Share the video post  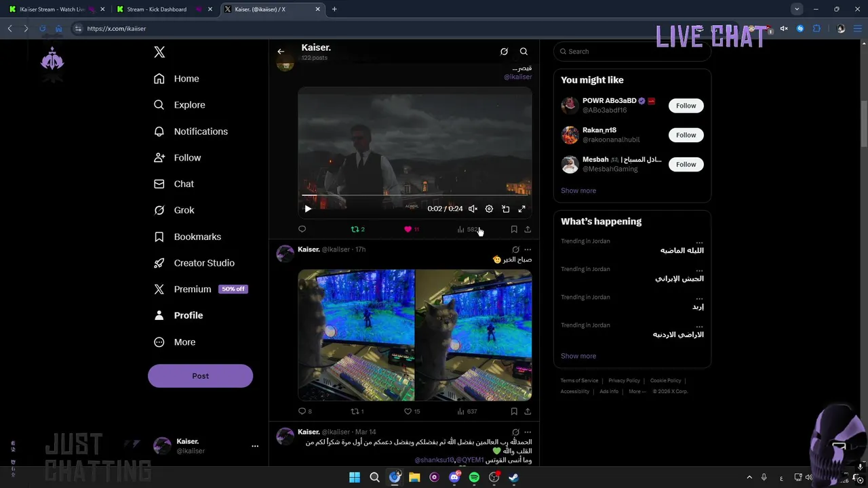click(528, 229)
